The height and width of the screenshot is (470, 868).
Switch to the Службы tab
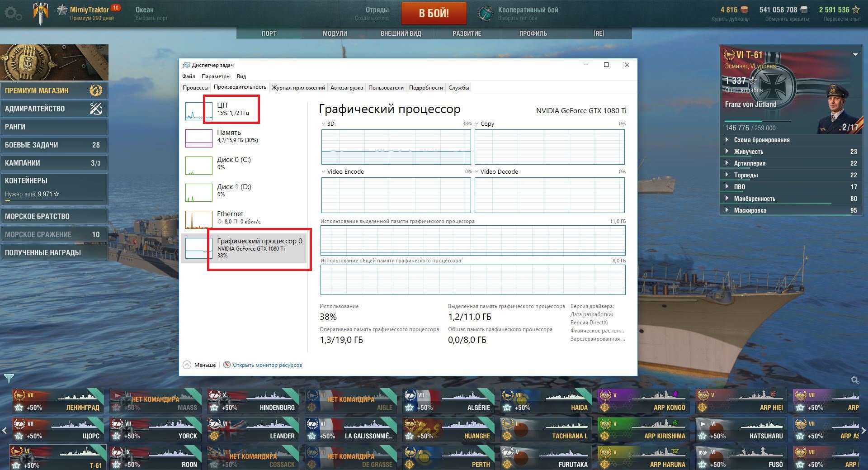coord(459,88)
